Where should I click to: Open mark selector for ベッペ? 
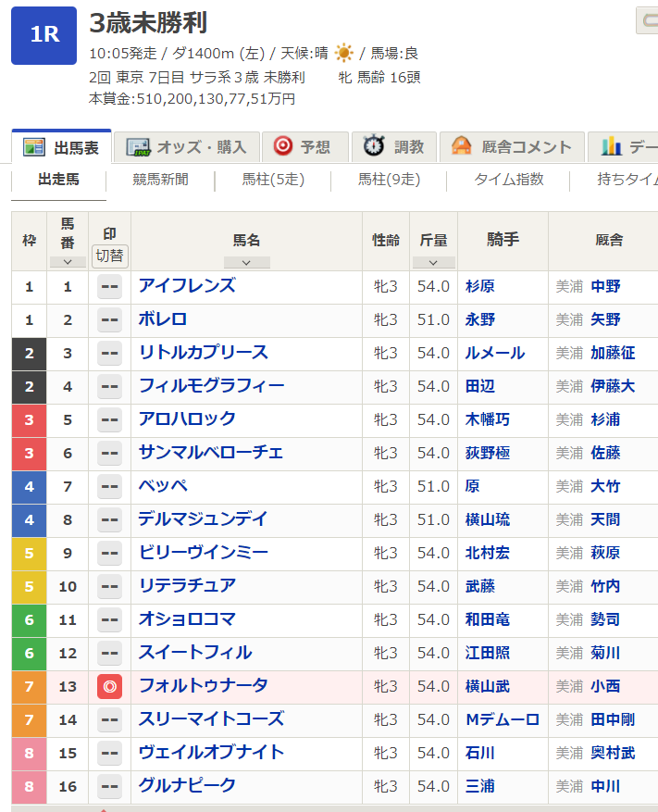[110, 487]
